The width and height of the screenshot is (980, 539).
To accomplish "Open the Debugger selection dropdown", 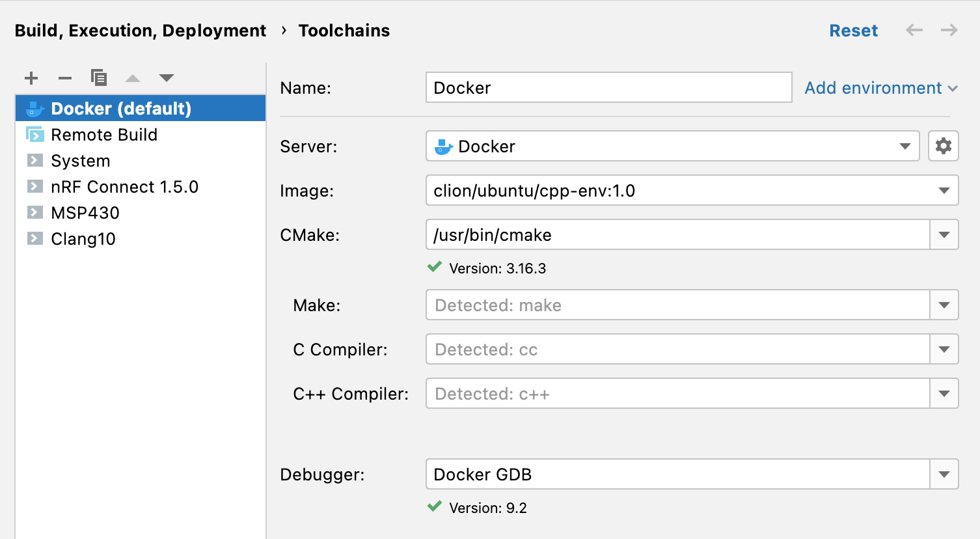I will [943, 474].
